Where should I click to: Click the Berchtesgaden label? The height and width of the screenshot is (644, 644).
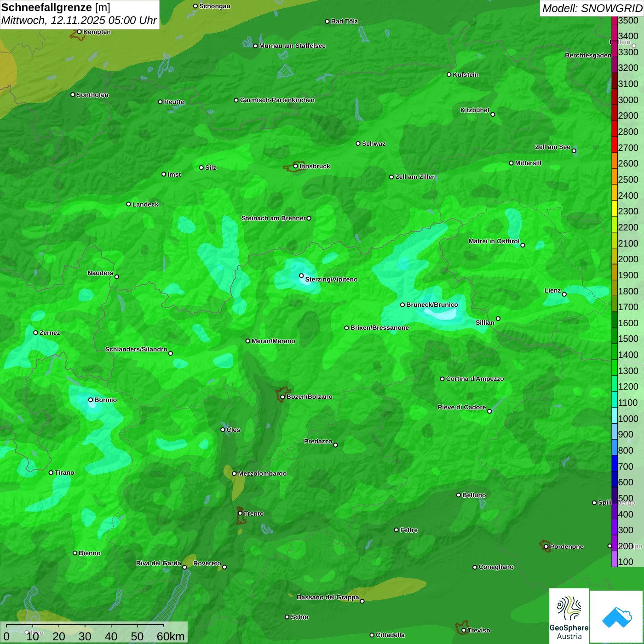coord(588,55)
